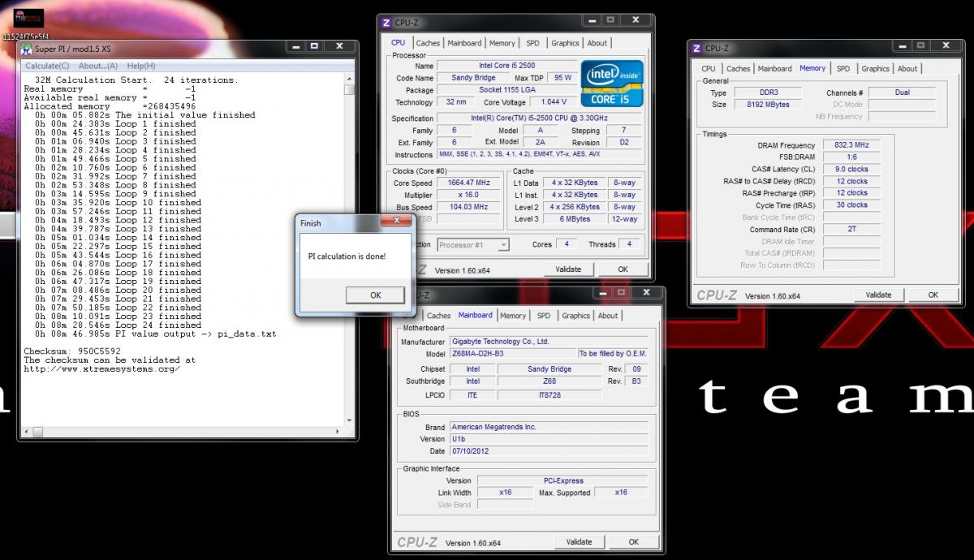Click the Super PI window title icon
Image resolution: width=974 pixels, height=560 pixels.
tap(28, 50)
